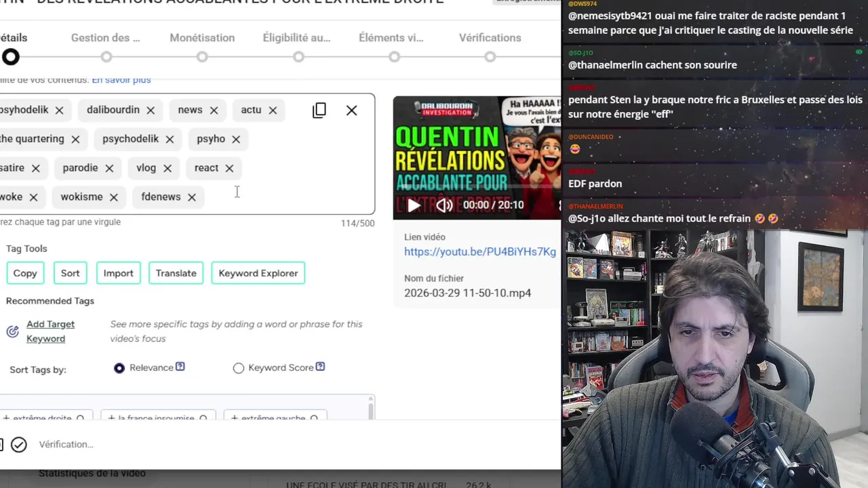Click the Add Target Keyword target icon

point(13,331)
